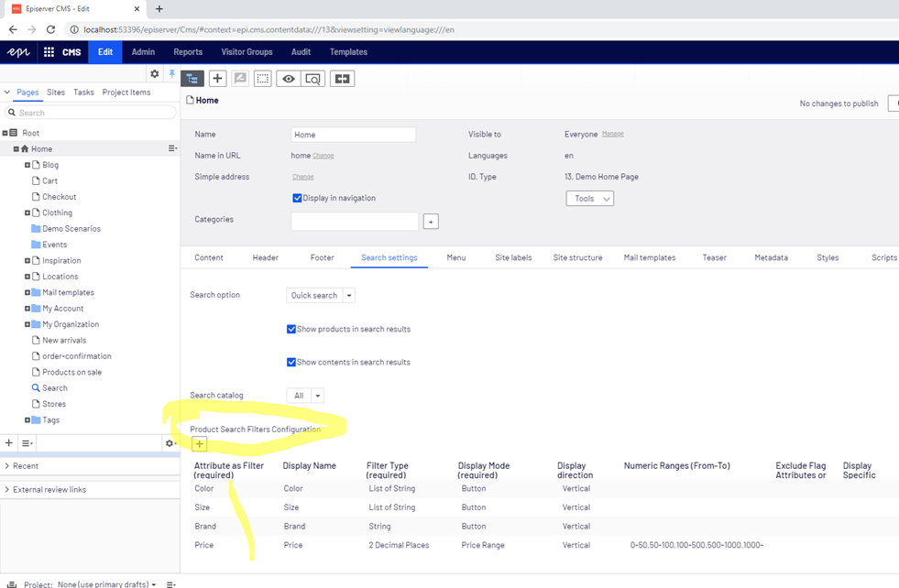Click the Categories field
Image resolution: width=899 pixels, height=588 pixels.
pyautogui.click(x=355, y=222)
